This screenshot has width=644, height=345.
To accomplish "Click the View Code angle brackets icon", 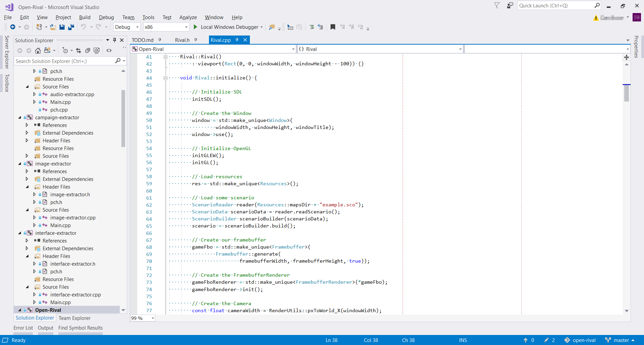I will point(109,50).
